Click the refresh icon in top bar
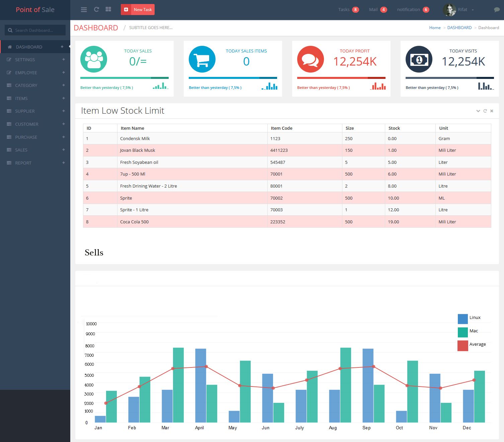This screenshot has height=442, width=504. coord(96,10)
